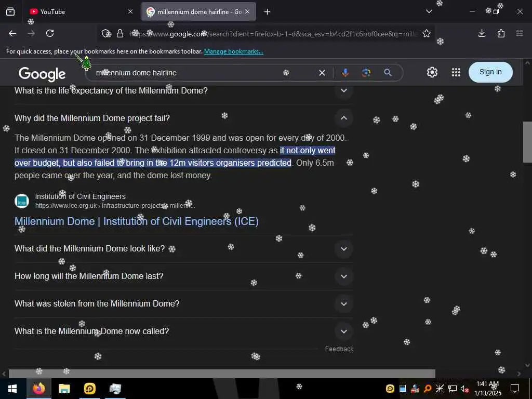The image size is (532, 399).
Task: Close the YouTube tab
Action: 130,11
